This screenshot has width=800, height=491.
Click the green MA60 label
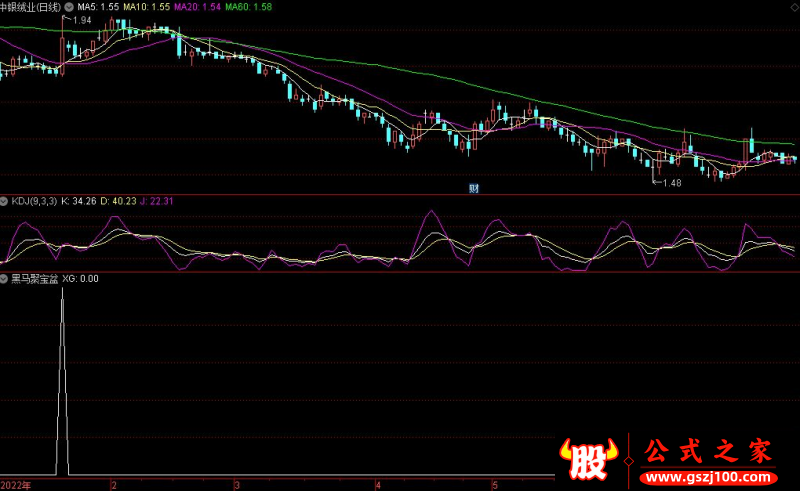click(x=246, y=6)
